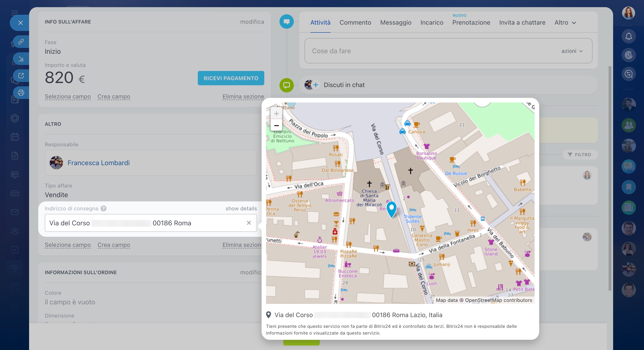Clear the delivery address with the X icon
The height and width of the screenshot is (350, 644).
249,223
